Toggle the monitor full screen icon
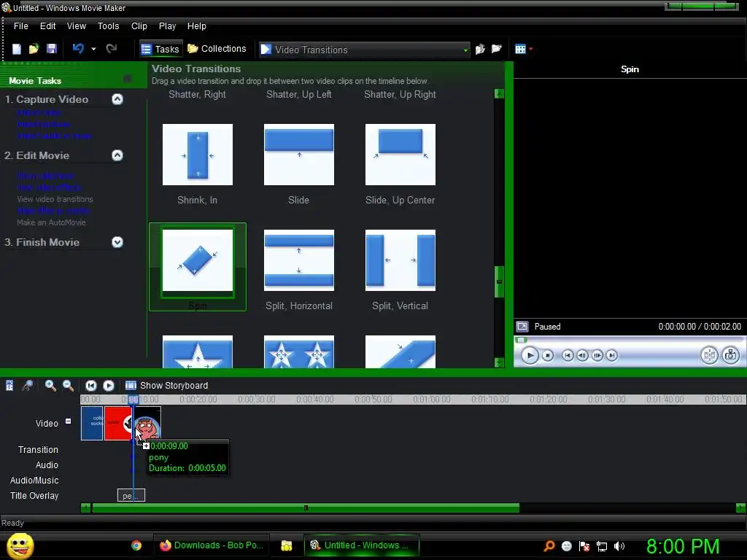Viewport: 747px width, 560px height. click(x=522, y=327)
